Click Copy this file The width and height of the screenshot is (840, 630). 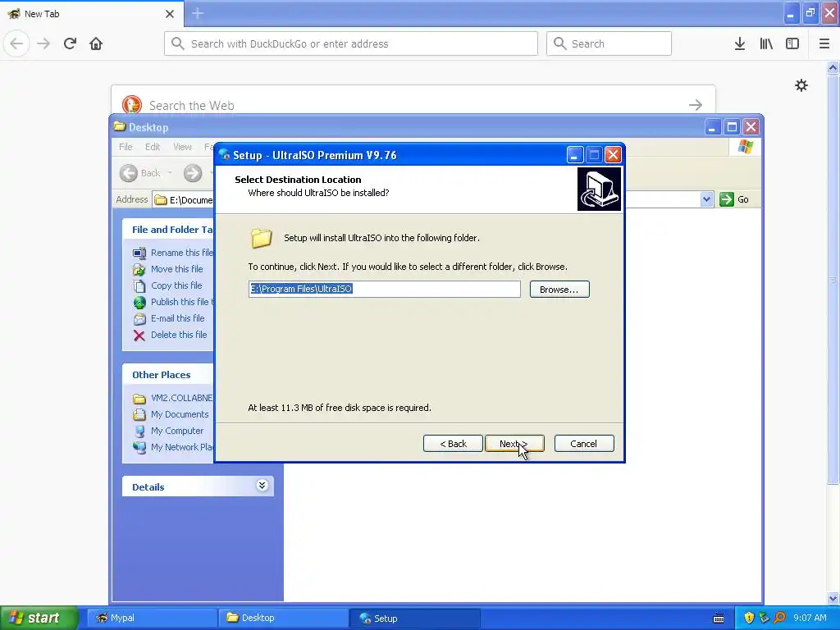[176, 285]
